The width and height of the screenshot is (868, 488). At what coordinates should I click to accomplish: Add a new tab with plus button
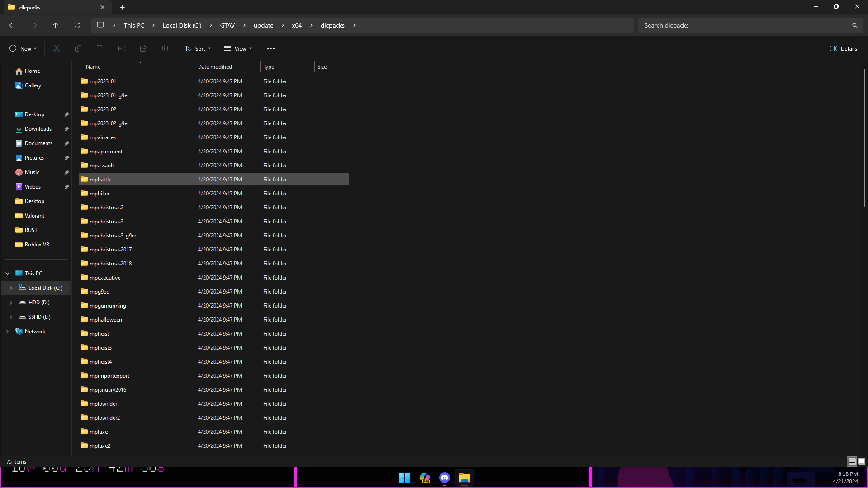pyautogui.click(x=123, y=7)
